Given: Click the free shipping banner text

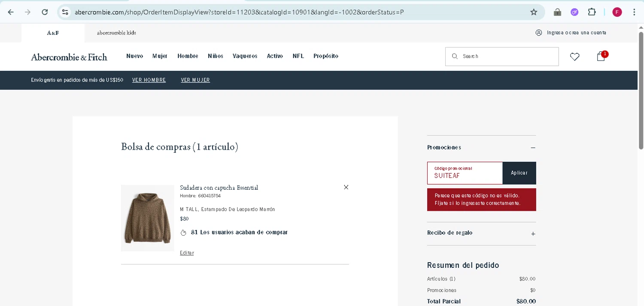Looking at the screenshot, I should pos(77,80).
